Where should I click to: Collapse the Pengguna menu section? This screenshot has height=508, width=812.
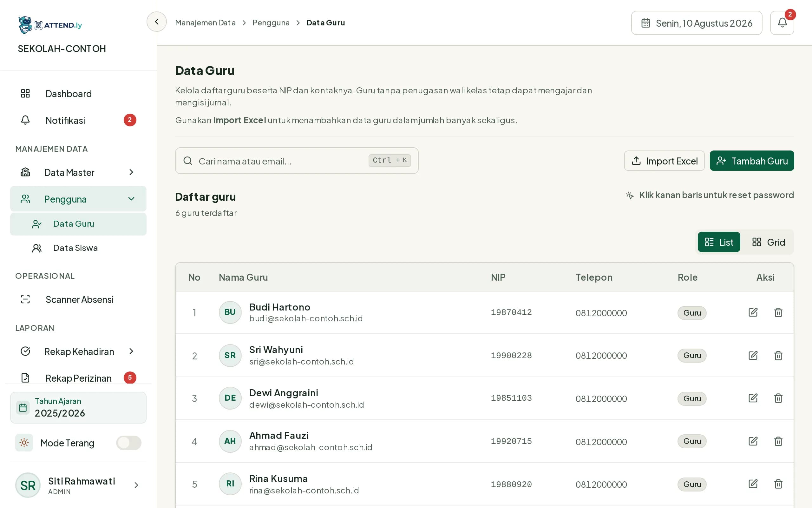pos(78,199)
